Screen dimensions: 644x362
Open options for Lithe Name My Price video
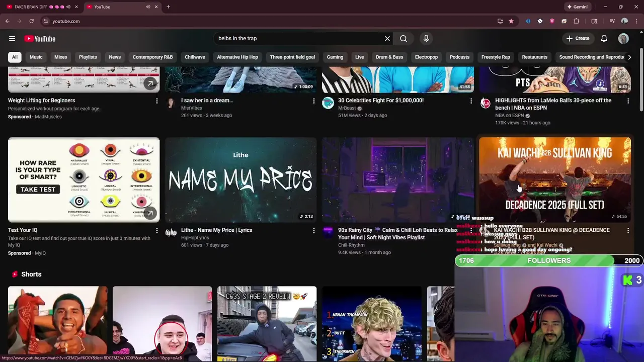click(x=313, y=231)
